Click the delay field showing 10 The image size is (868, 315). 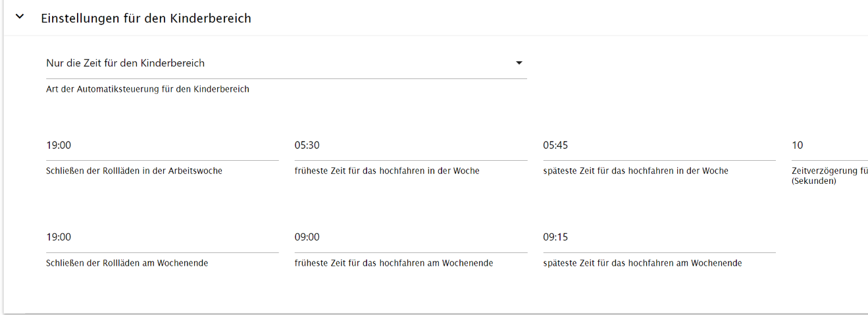pyautogui.click(x=829, y=146)
